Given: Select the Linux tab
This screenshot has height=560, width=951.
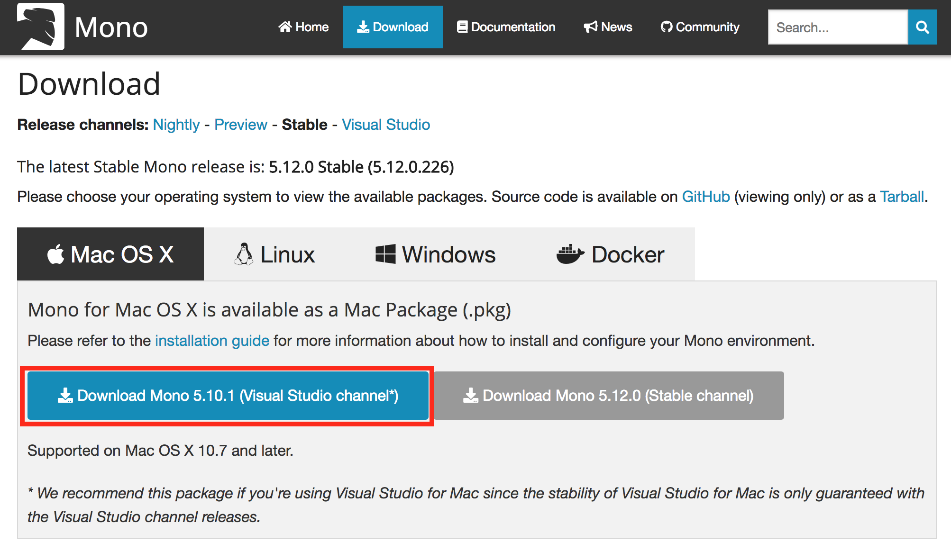Looking at the screenshot, I should tap(275, 254).
